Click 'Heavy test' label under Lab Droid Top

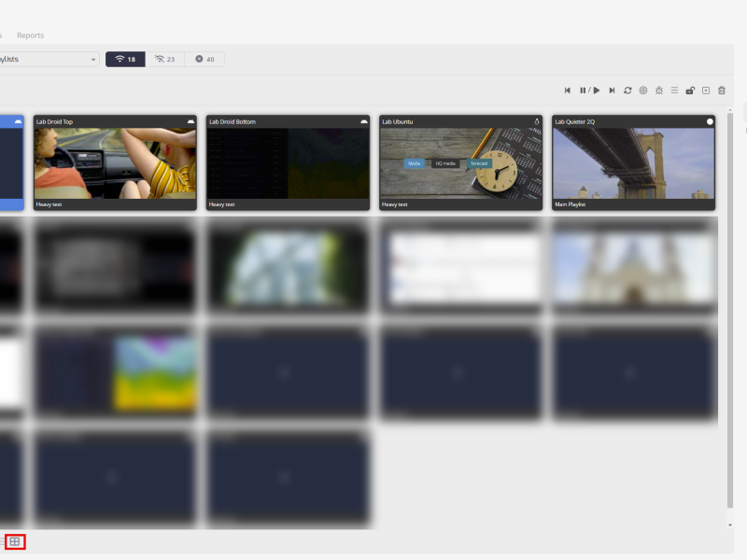click(x=49, y=204)
